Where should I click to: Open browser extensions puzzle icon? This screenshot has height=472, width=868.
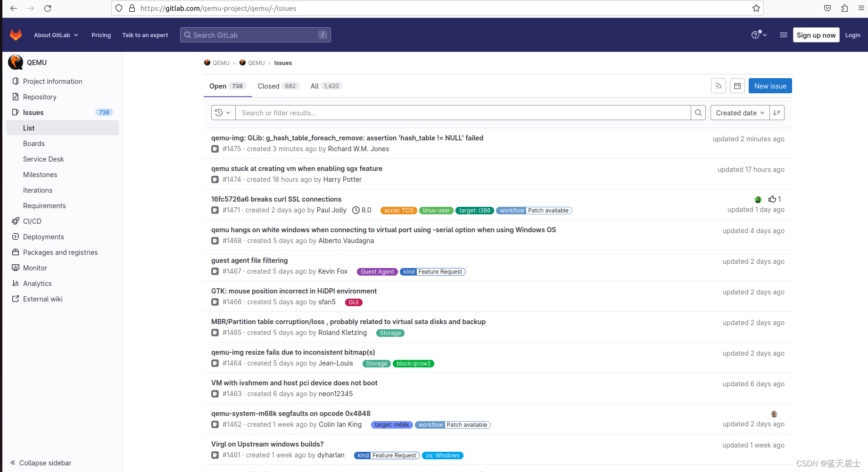pos(844,8)
